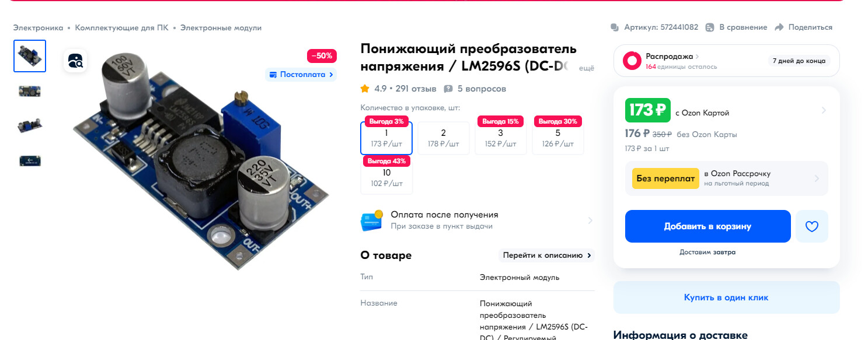Click the payment card icon near Оплата после получения
The width and height of the screenshot is (868, 340).
tap(371, 220)
